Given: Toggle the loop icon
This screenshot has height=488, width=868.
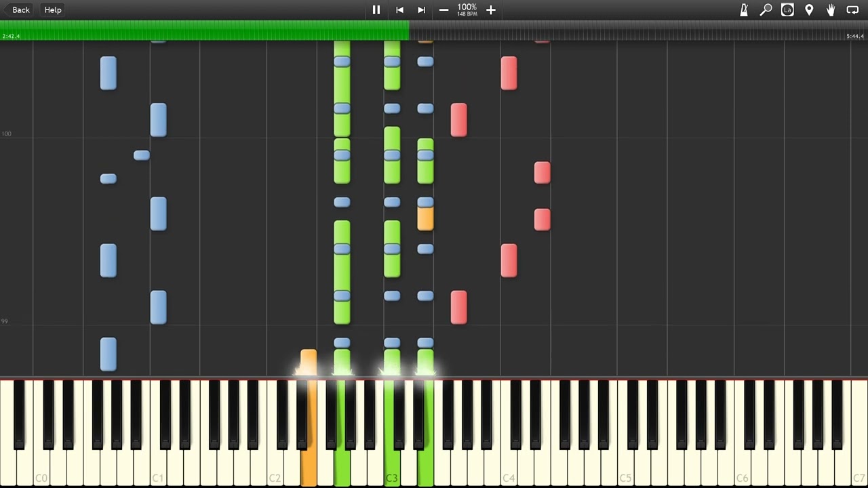Looking at the screenshot, I should click(x=852, y=9).
